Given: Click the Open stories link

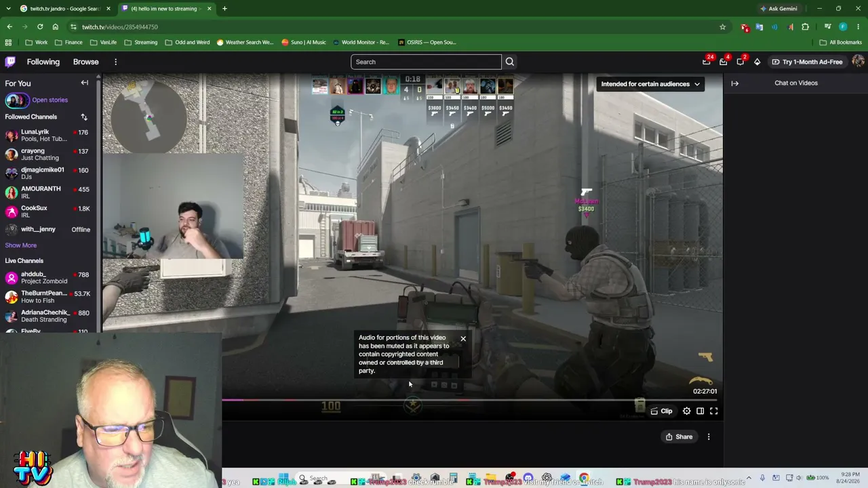Looking at the screenshot, I should point(50,100).
